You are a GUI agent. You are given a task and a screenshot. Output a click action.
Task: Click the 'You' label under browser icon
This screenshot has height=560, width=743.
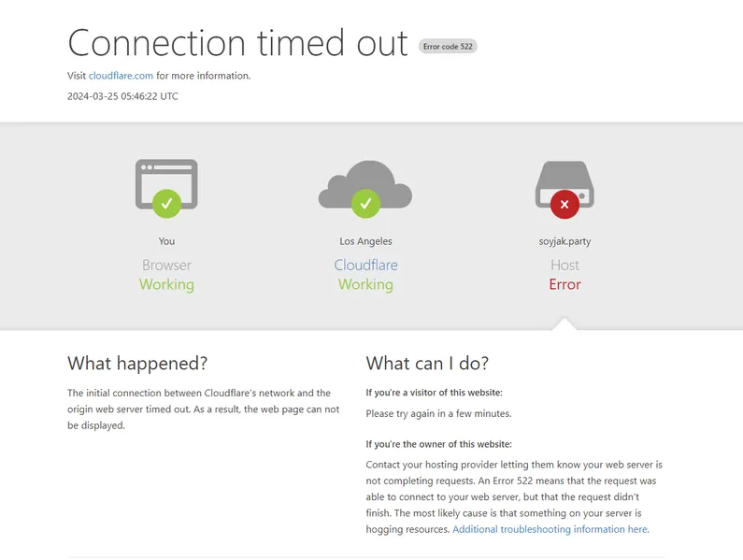(166, 241)
